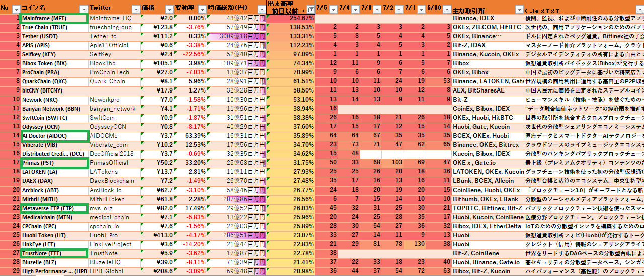Image resolution: width=644 pixels, height=276 pixels.
Task: Click the Huobi_Pro Twitter handle cell
Action: coord(114,235)
